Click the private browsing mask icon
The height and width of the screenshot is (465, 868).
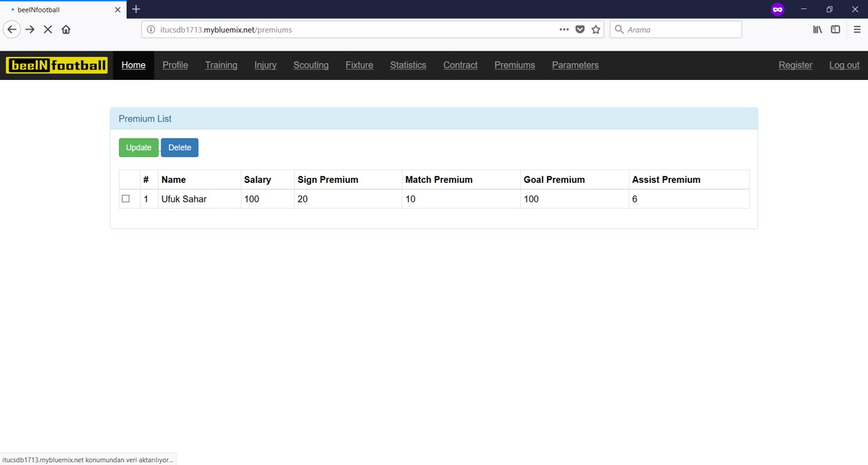(x=778, y=9)
